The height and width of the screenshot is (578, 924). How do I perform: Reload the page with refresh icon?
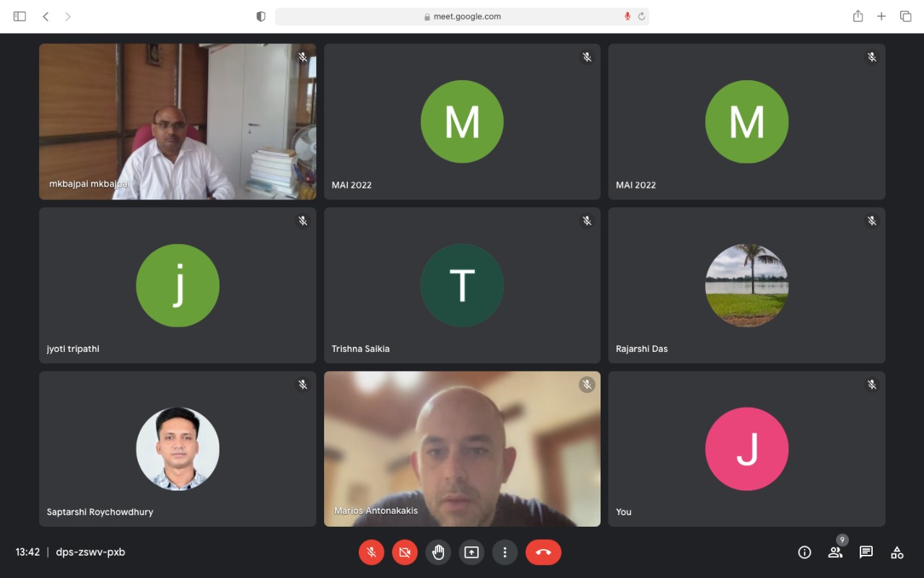pos(641,16)
